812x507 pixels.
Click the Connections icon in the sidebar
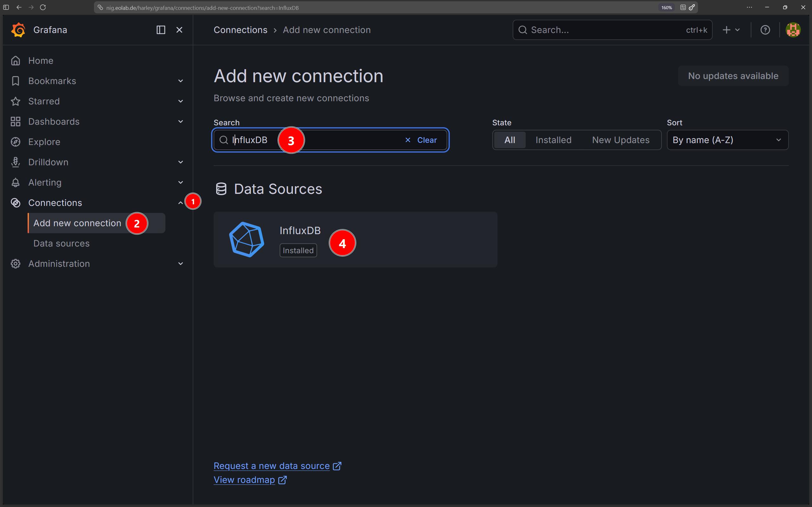16,203
